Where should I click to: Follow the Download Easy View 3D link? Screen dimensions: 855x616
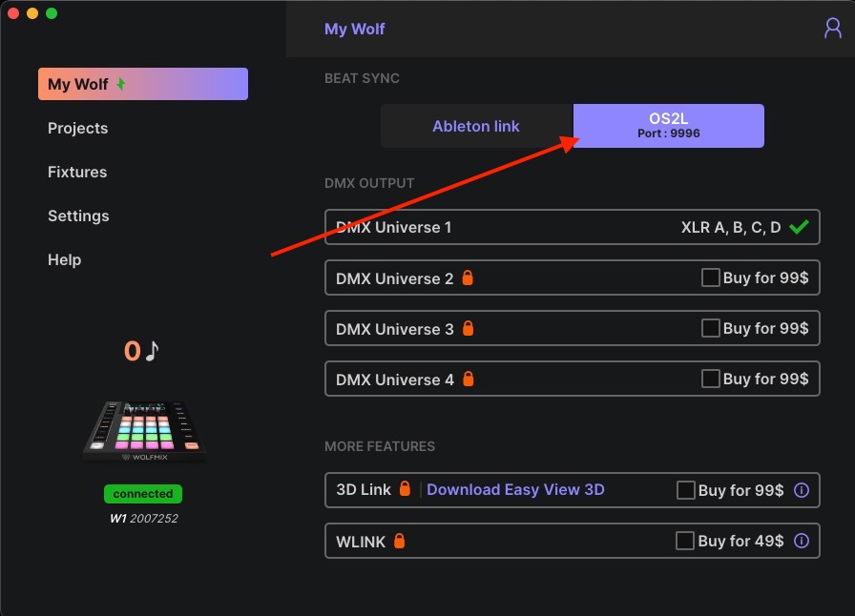(515, 489)
